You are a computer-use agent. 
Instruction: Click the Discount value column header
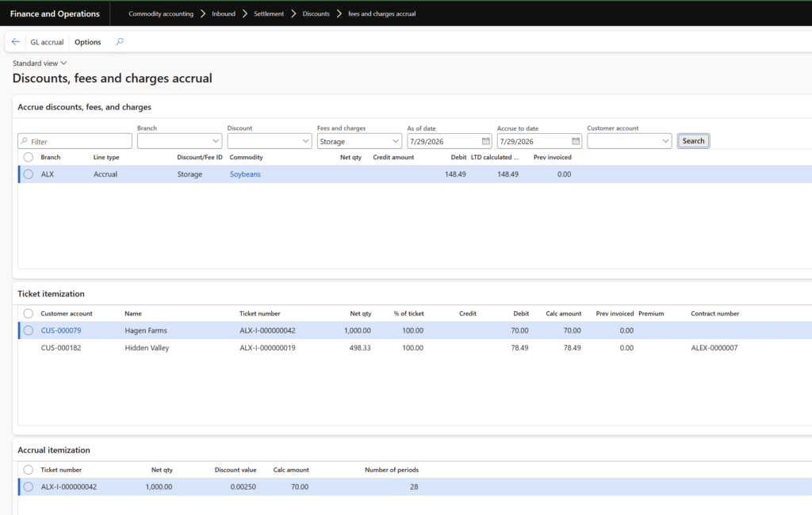pos(236,470)
